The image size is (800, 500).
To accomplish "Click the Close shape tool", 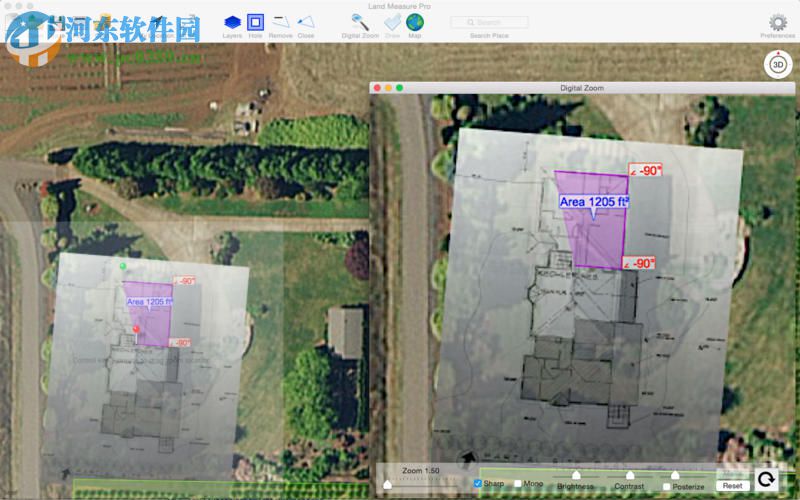I will pos(306,22).
